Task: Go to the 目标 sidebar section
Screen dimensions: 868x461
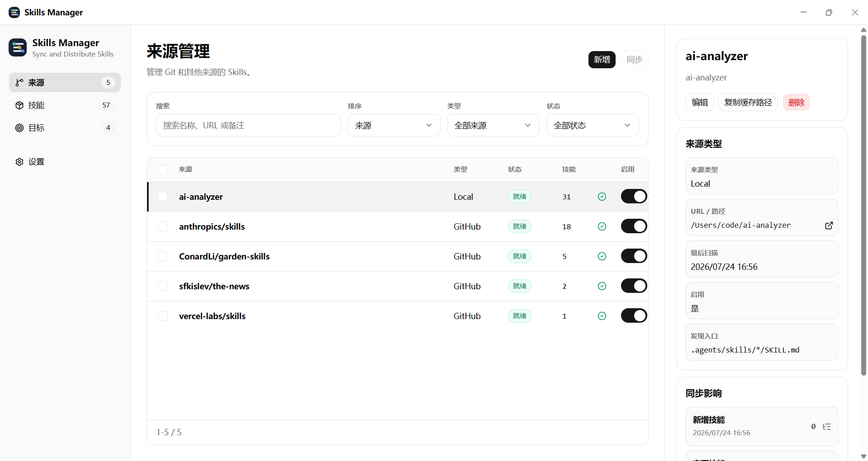Action: tap(65, 128)
